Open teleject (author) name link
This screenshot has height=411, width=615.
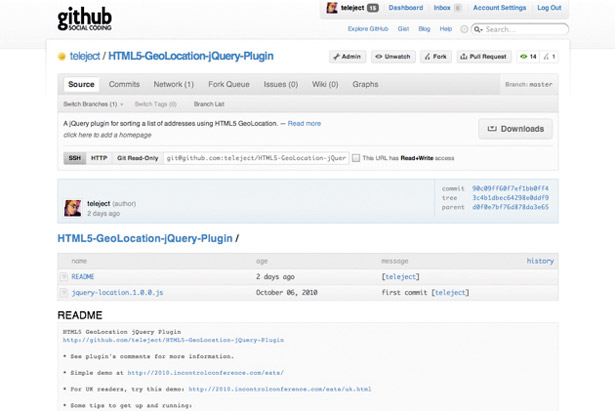point(98,204)
